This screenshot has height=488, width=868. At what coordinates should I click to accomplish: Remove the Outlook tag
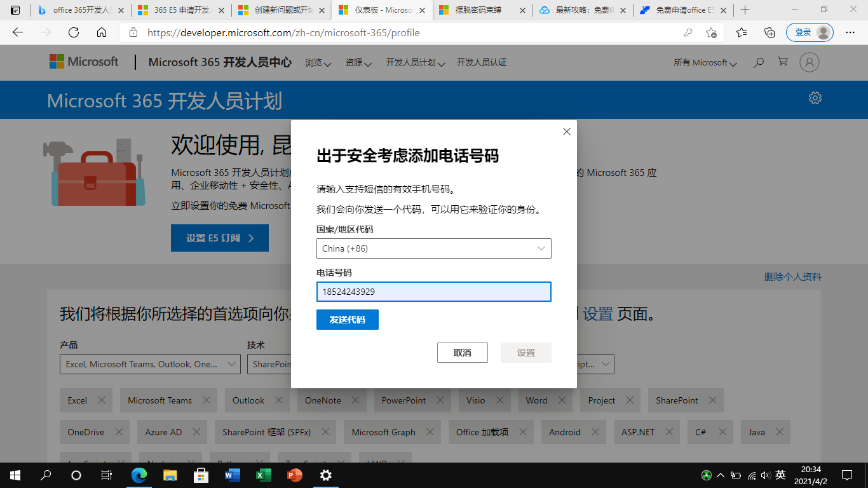278,400
